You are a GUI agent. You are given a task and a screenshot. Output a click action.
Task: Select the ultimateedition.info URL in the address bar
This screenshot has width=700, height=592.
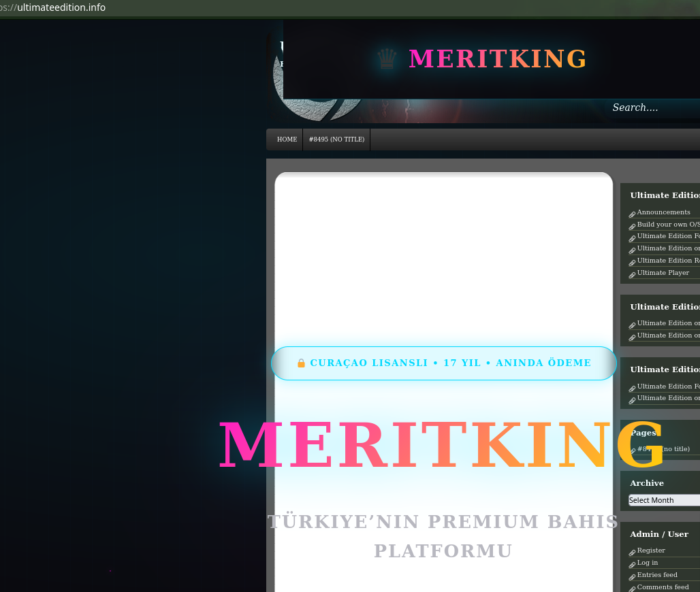[61, 7]
